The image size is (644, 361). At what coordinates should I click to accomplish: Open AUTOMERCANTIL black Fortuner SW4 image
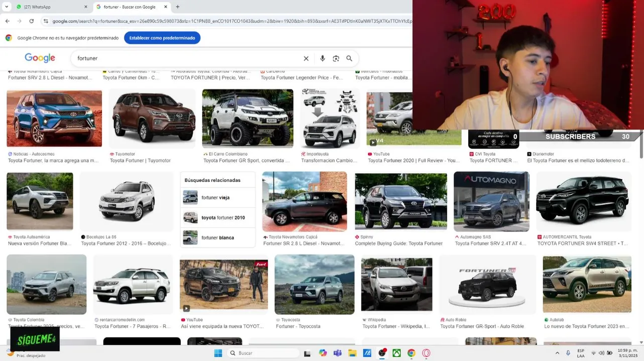584,202
